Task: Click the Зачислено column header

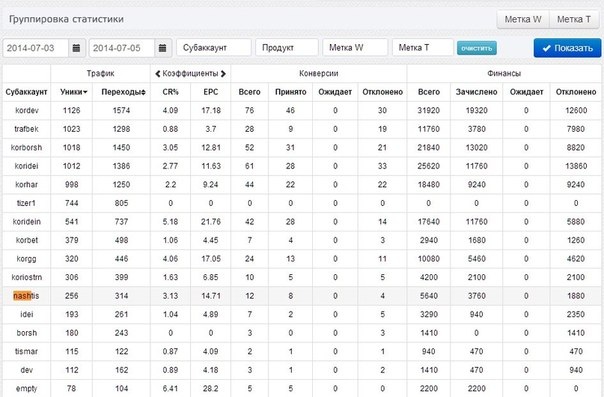Action: (x=476, y=92)
